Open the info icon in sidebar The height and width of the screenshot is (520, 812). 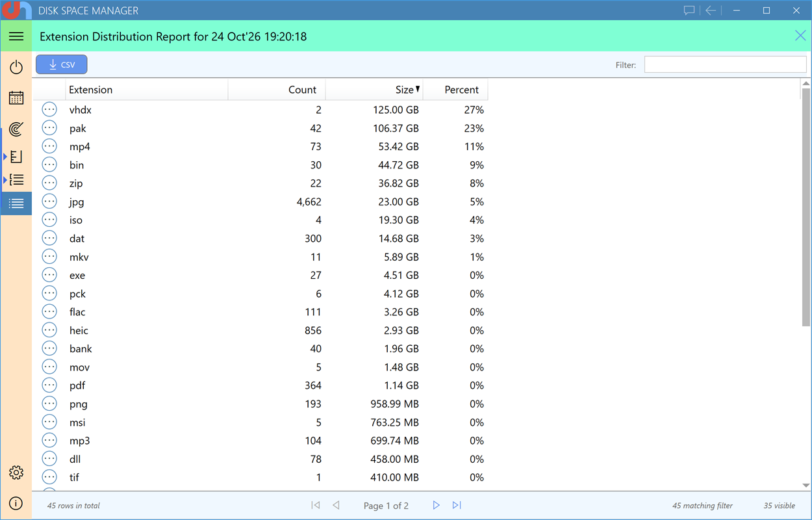16,503
